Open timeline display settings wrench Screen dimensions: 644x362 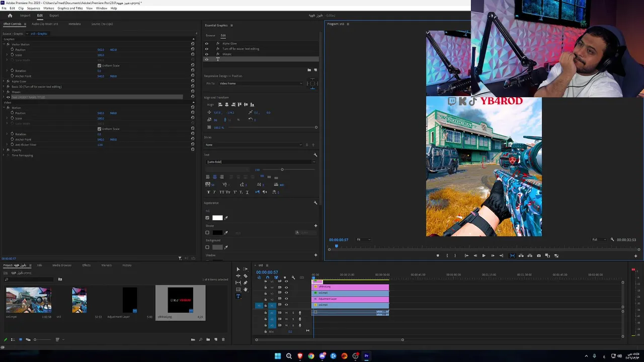[293, 278]
